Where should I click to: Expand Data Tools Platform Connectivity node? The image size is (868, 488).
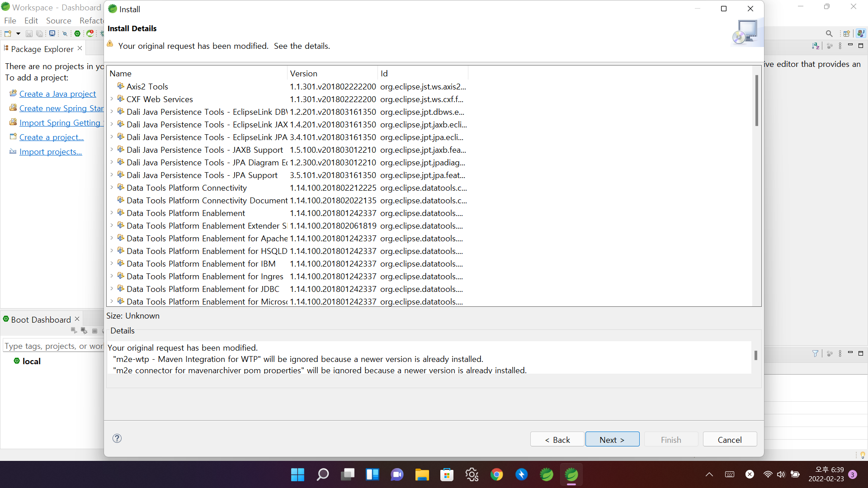(x=112, y=188)
